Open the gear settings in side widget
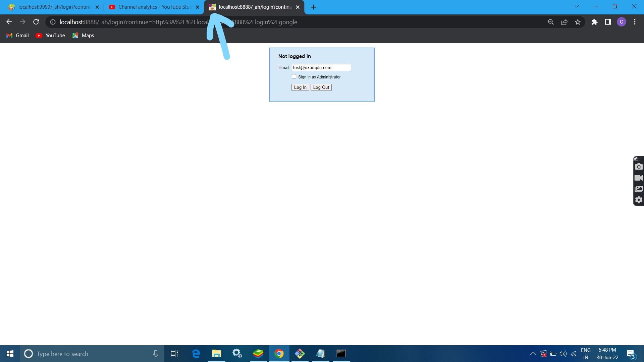The width and height of the screenshot is (644, 362). click(x=639, y=200)
